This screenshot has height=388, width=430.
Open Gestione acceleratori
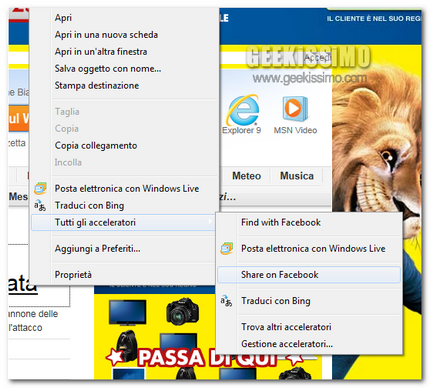(287, 344)
